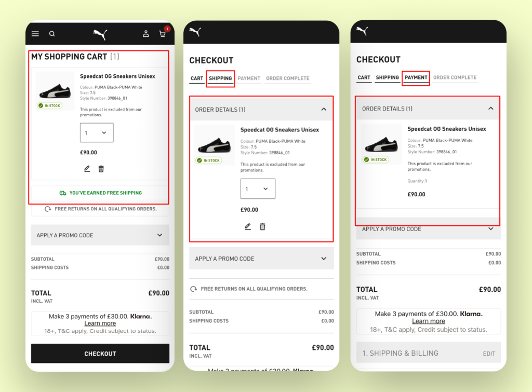Open the shopping cart icon with badge

pos(163,33)
